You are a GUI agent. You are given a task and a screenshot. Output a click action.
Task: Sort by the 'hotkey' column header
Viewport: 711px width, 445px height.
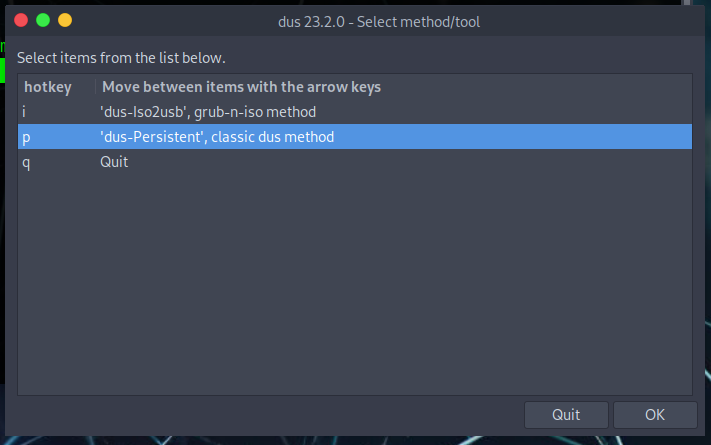48,87
